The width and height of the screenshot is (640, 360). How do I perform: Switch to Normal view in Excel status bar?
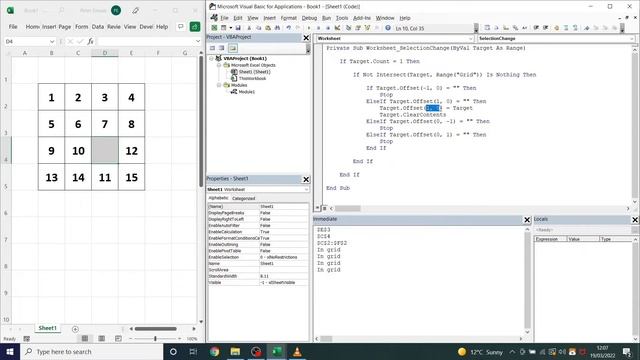85,338
